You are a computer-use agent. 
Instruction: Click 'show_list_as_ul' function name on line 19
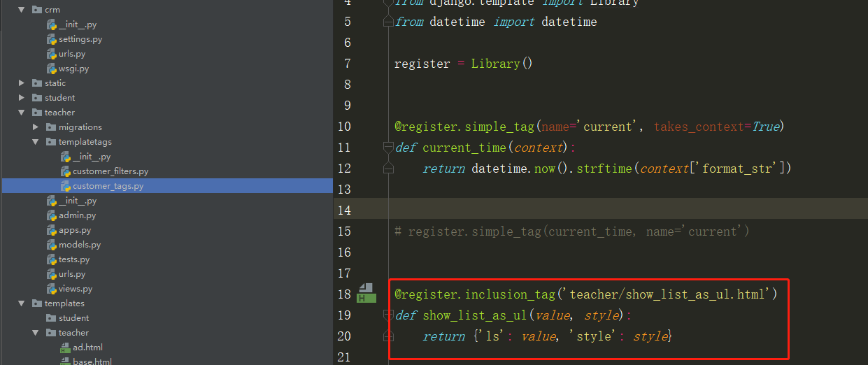[475, 315]
